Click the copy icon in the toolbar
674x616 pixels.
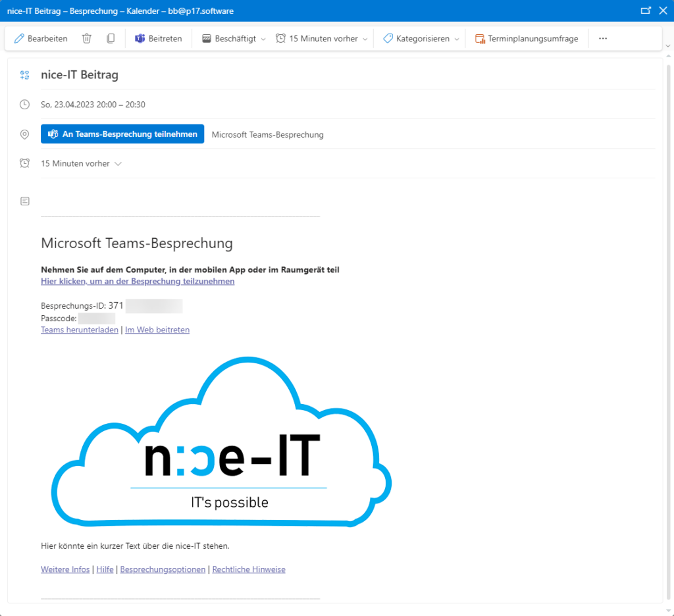(111, 39)
